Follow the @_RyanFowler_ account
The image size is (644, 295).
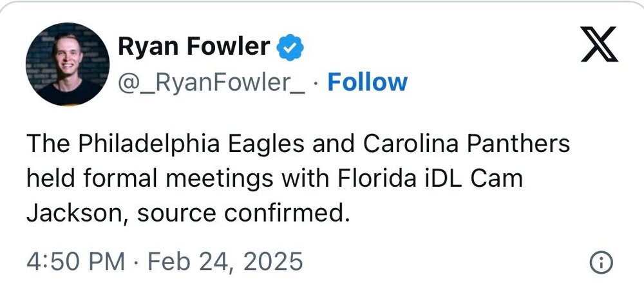(367, 82)
